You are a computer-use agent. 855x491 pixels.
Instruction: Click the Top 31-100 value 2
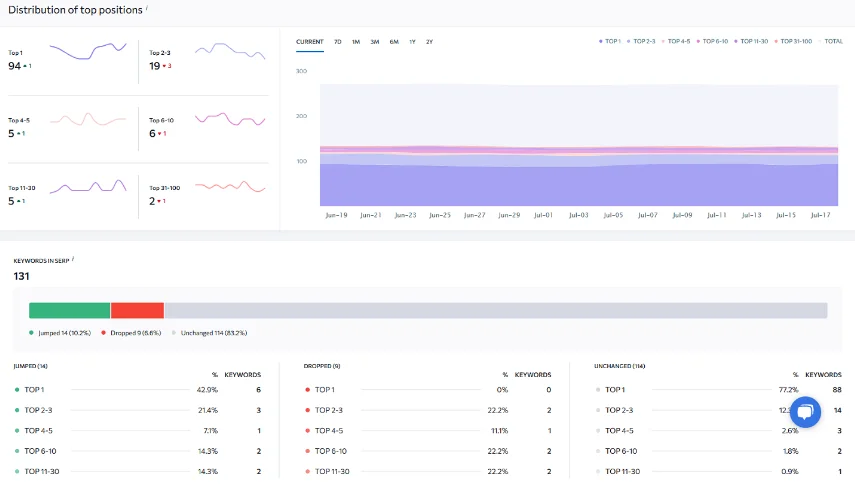coord(152,201)
